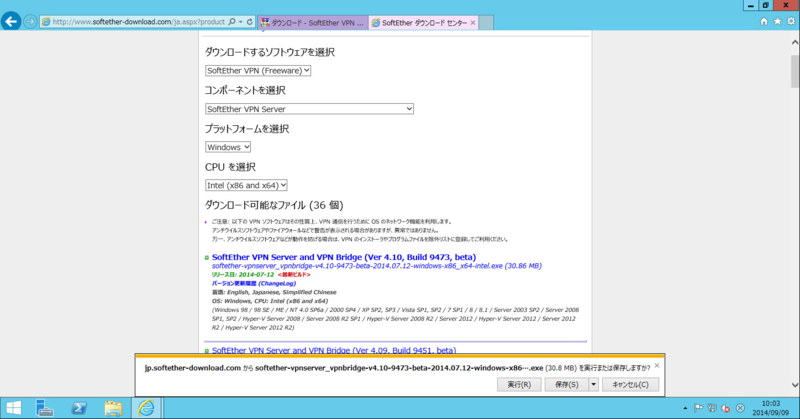This screenshot has width=800, height=419.
Task: Open the Home icon in browser
Action: pyautogui.click(x=764, y=21)
